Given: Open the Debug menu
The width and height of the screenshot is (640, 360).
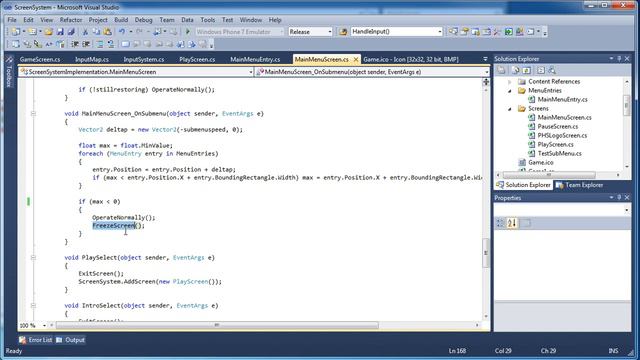Looking at the screenshot, I should tap(143, 20).
